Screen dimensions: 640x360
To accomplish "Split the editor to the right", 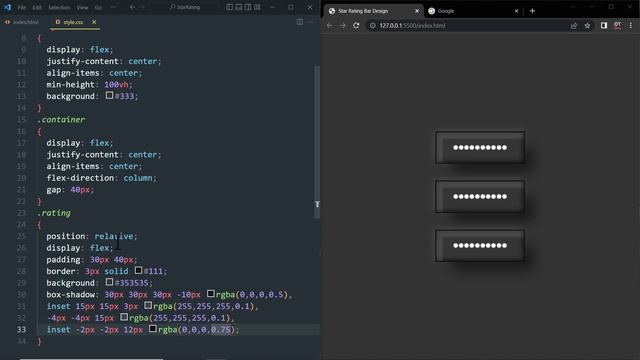I will point(300,22).
